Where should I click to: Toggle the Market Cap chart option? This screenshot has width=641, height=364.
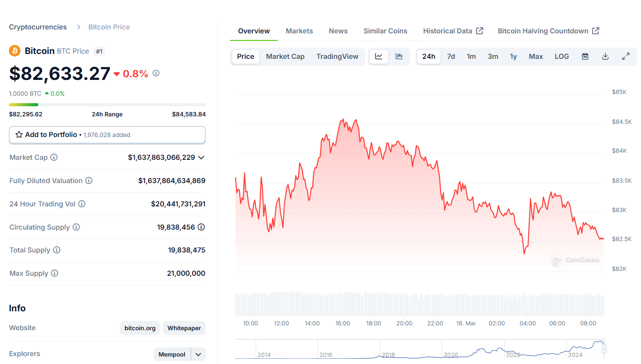(285, 56)
